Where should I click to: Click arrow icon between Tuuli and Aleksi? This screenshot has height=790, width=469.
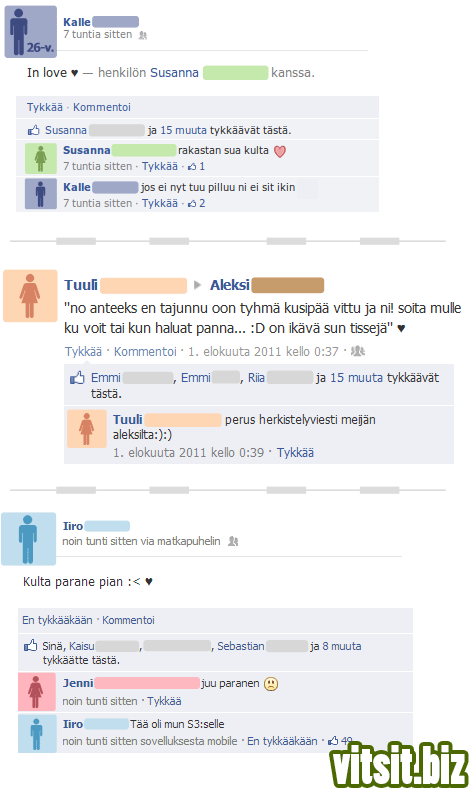pyautogui.click(x=198, y=285)
